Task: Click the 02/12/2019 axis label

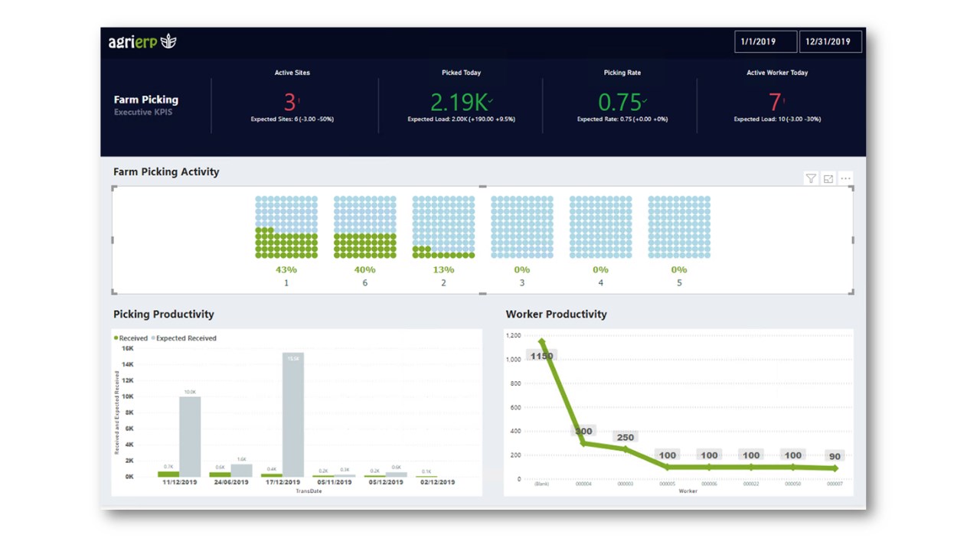Action: (437, 483)
